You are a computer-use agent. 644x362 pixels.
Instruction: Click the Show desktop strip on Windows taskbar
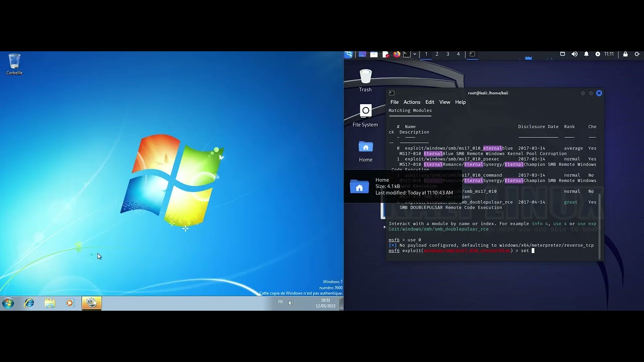(x=341, y=303)
